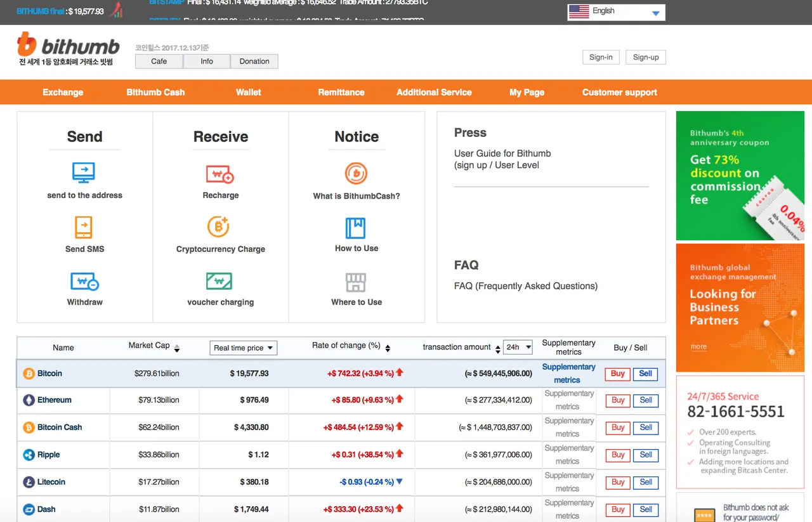Screen dimensions: 812x522
Task: Click the Bitcoin Cash name text
Action: click(60, 427)
